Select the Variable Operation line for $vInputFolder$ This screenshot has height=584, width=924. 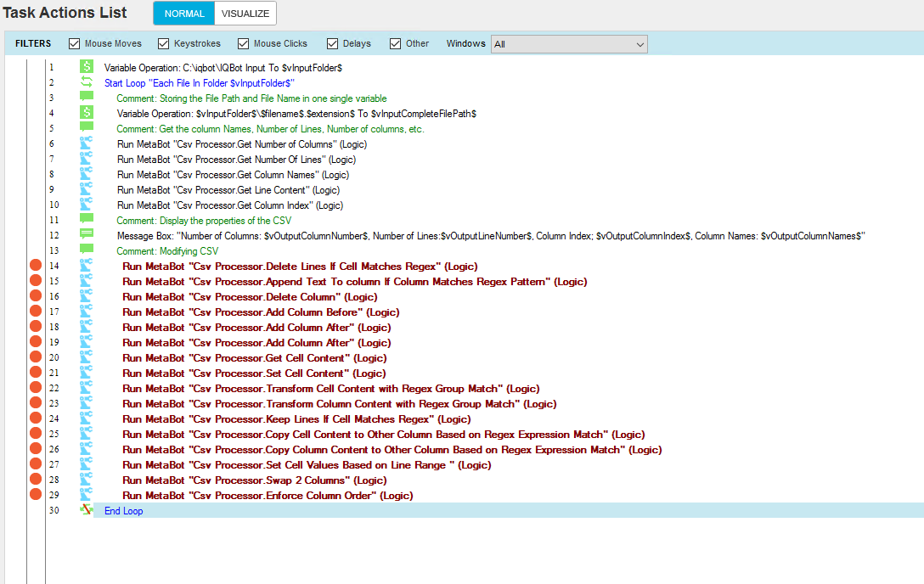point(223,68)
